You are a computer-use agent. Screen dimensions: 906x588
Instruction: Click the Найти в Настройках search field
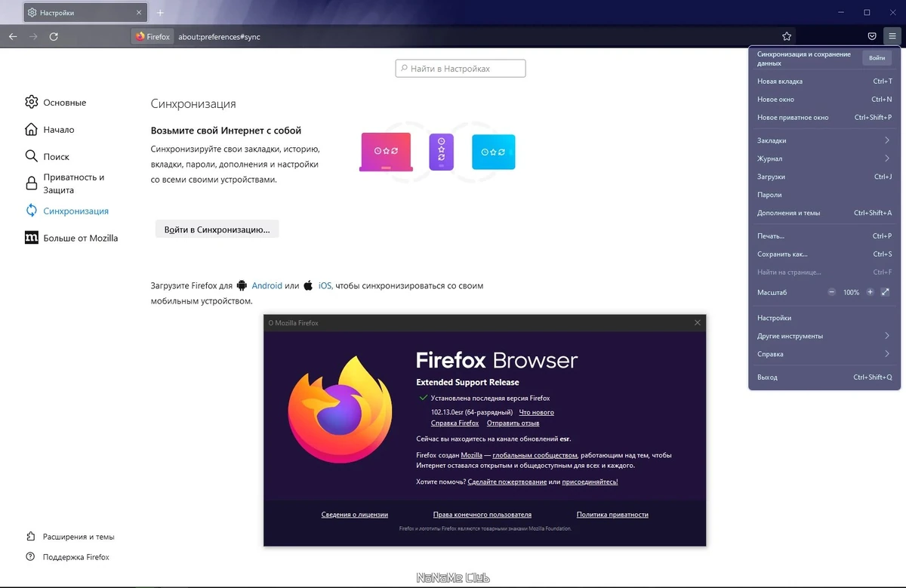[x=461, y=69]
